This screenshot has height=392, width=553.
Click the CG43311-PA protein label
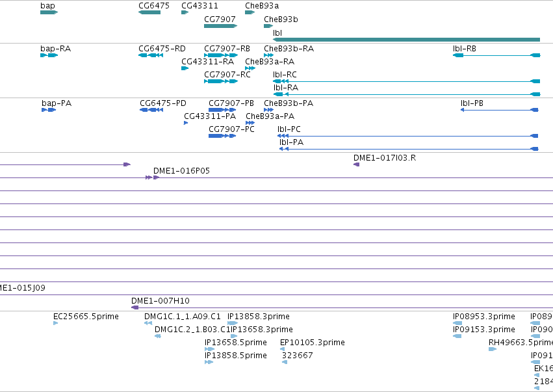pyautogui.click(x=210, y=116)
